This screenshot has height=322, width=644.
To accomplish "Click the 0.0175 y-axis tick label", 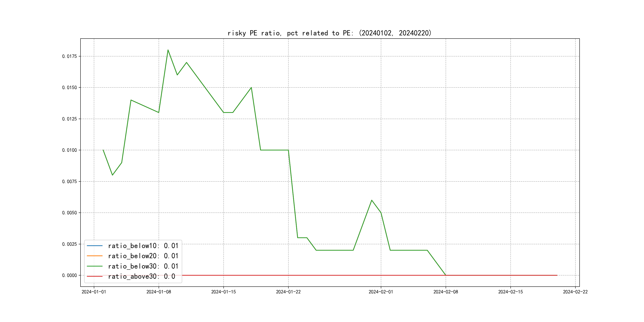I will pos(70,56).
